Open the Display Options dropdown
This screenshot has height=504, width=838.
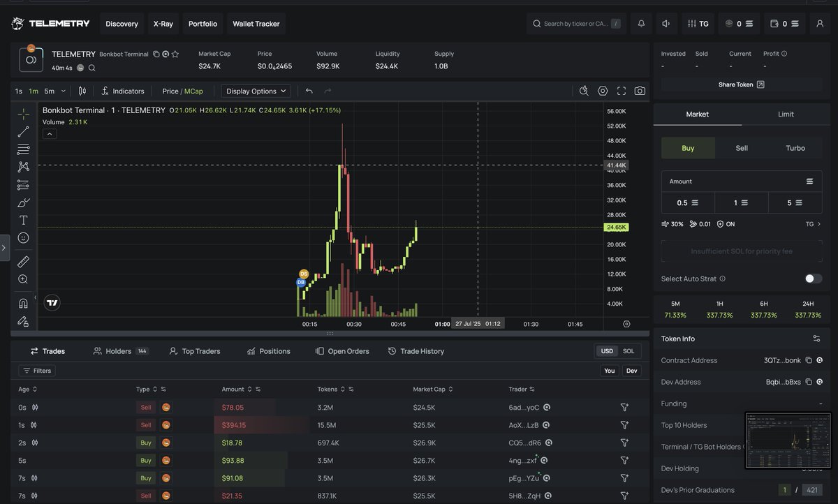pyautogui.click(x=256, y=91)
